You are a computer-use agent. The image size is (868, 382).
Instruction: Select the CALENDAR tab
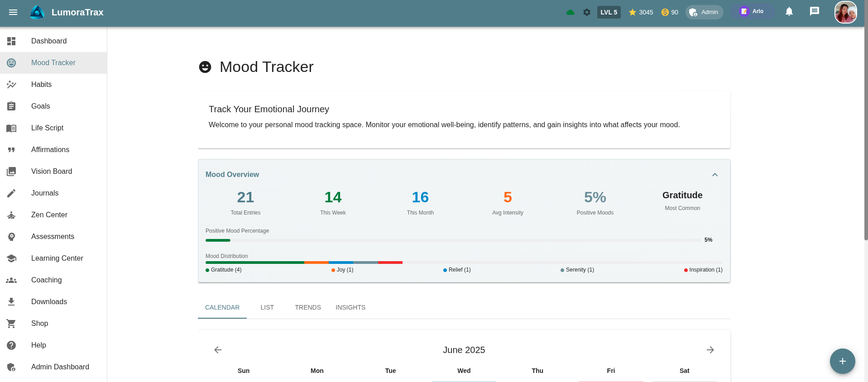tap(222, 308)
